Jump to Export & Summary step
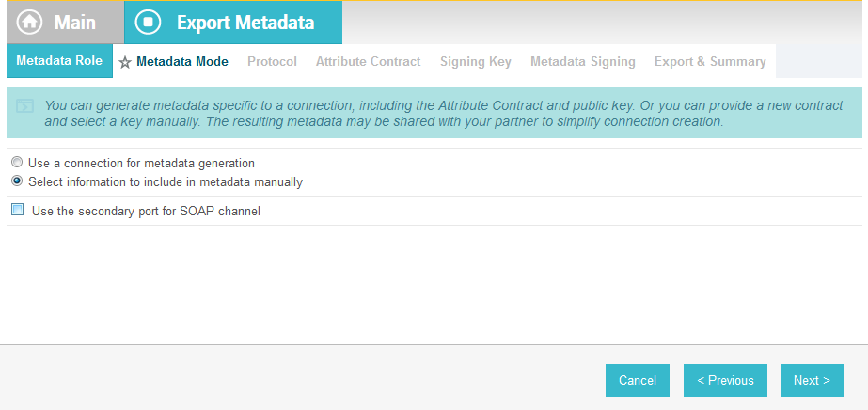The width and height of the screenshot is (868, 410). click(710, 61)
